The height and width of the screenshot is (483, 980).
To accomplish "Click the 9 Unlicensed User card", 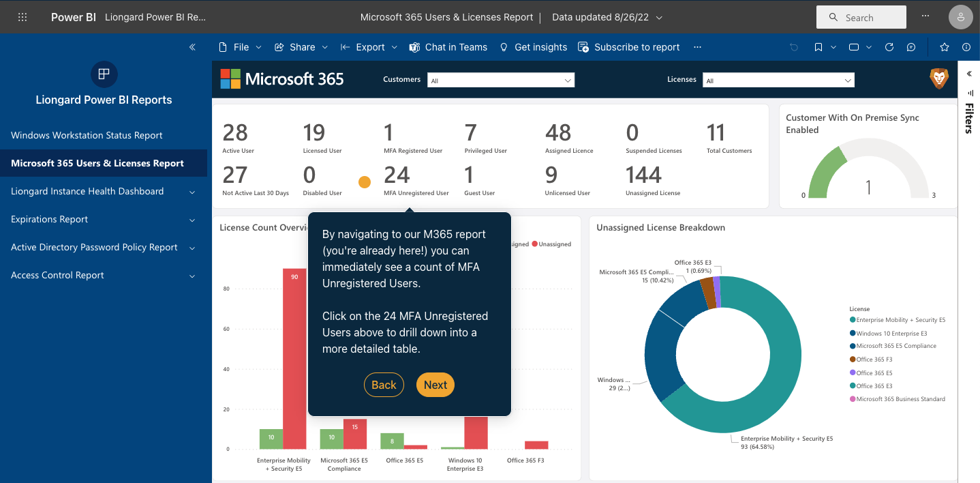I will pos(568,179).
